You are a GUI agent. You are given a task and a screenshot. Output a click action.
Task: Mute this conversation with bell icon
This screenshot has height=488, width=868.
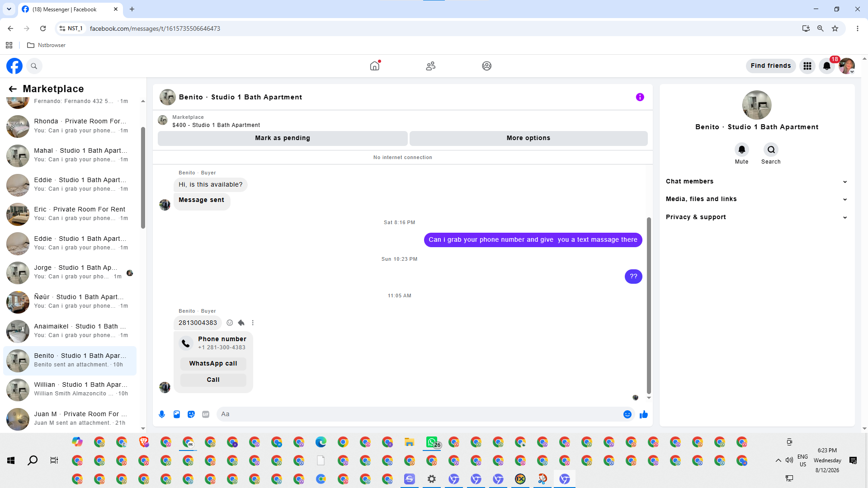[742, 150]
